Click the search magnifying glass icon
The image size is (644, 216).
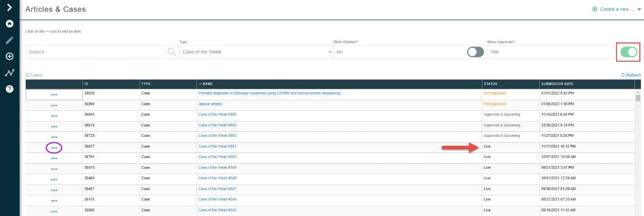172,52
